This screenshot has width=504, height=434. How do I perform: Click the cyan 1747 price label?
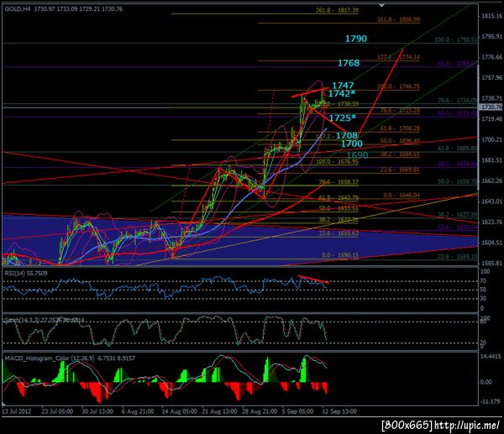343,86
